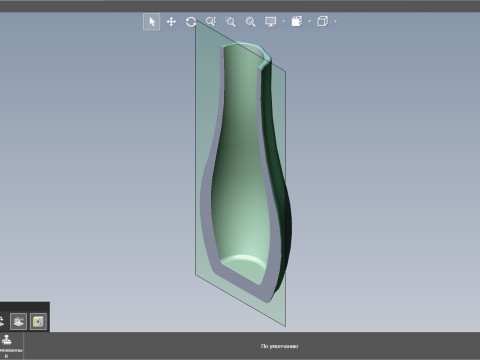The height and width of the screenshot is (360, 480).
Task: Activate the pan move tool
Action: (x=171, y=22)
